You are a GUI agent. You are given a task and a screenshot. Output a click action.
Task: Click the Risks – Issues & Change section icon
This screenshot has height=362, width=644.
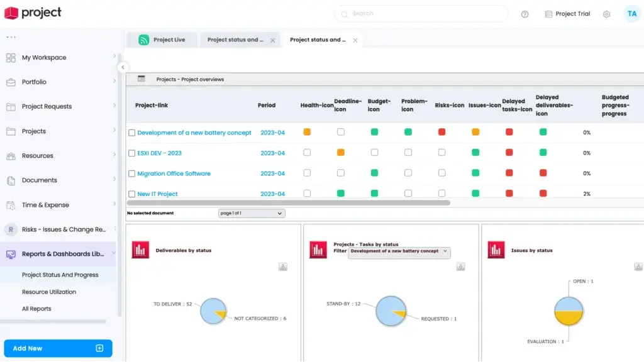tap(10, 229)
